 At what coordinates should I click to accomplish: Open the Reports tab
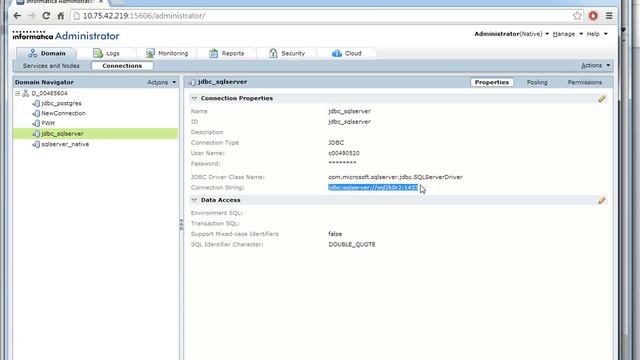(227, 53)
